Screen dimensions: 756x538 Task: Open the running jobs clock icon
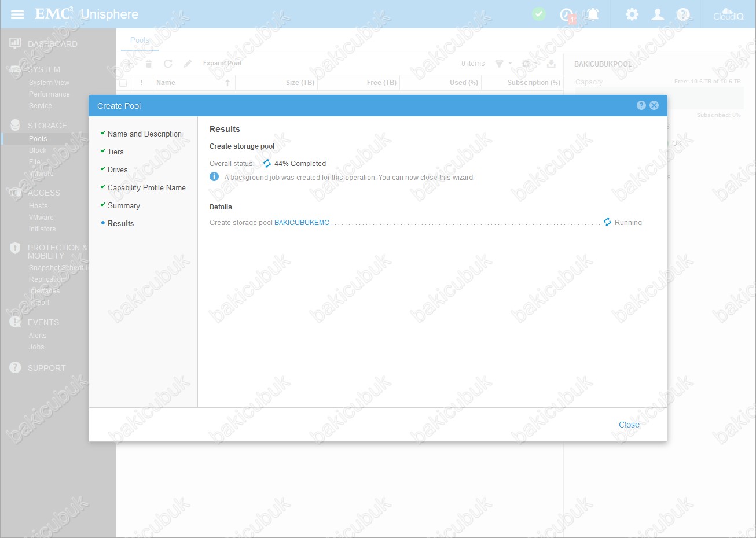tap(567, 15)
